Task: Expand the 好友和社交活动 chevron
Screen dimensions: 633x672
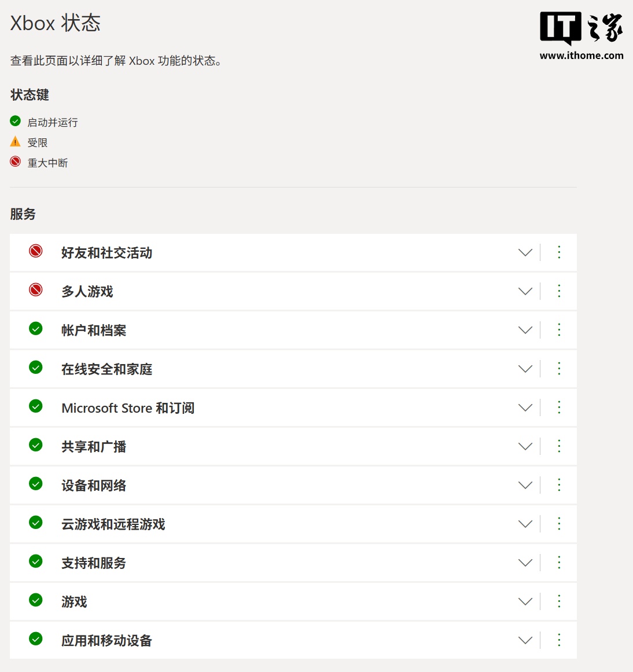Action: click(525, 252)
